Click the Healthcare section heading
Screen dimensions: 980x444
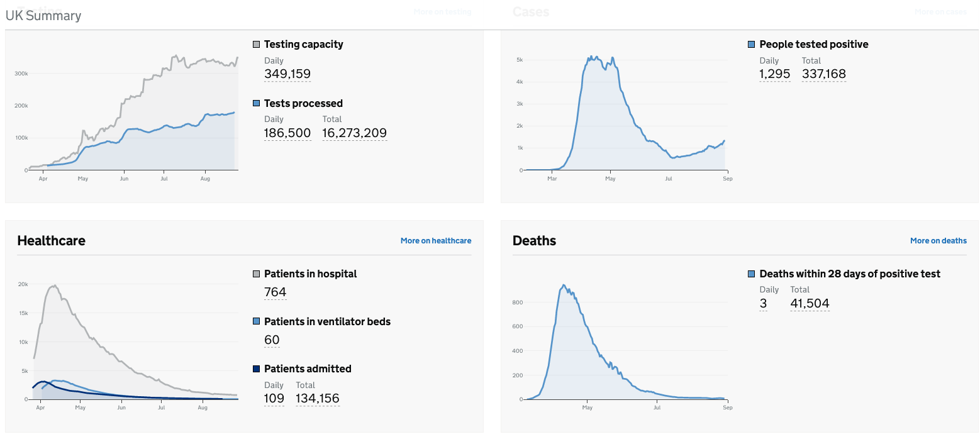52,240
